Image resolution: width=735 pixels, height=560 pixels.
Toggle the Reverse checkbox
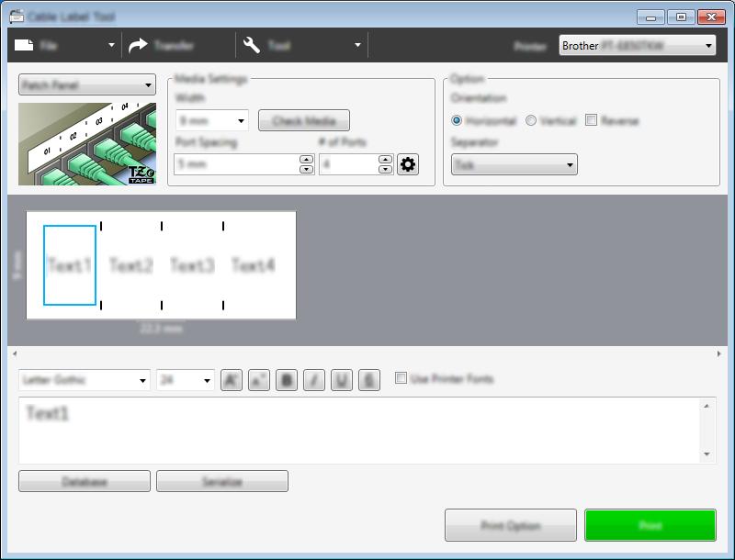click(x=591, y=120)
